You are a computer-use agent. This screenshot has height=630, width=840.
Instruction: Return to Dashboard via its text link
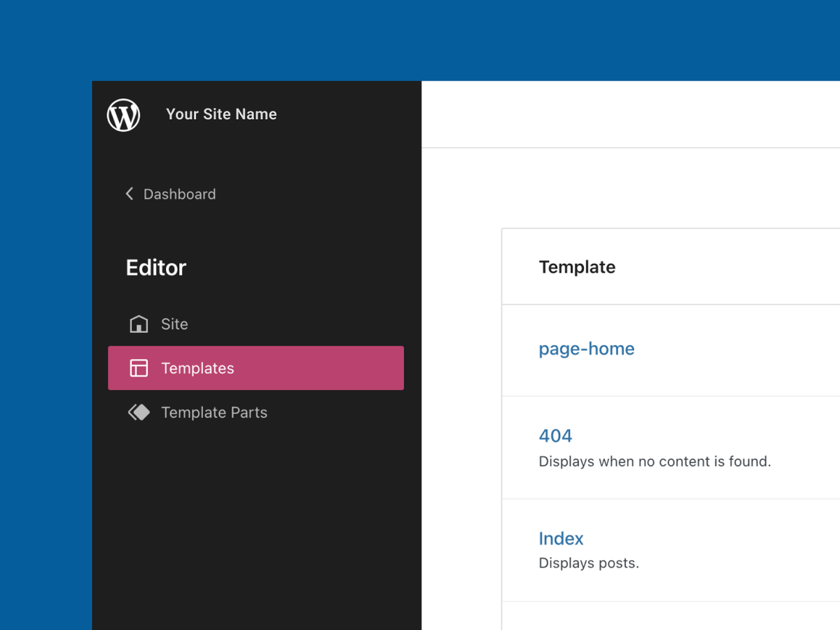pyautogui.click(x=179, y=194)
